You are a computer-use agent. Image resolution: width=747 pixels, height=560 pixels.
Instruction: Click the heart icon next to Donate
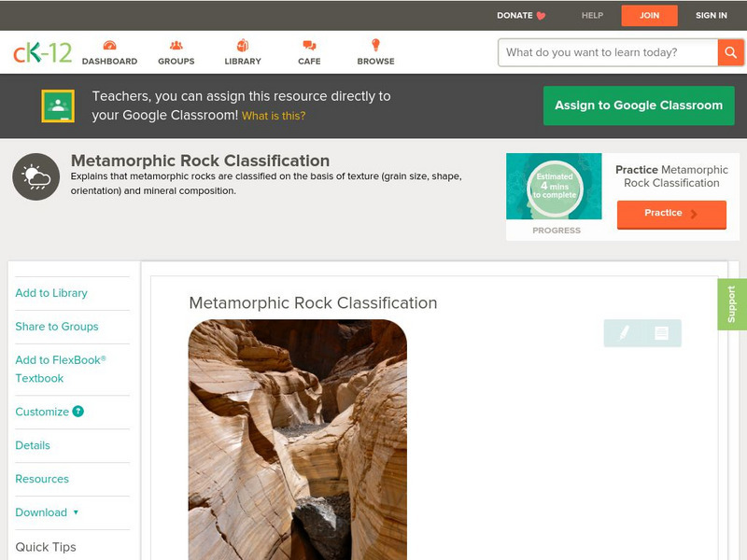pyautogui.click(x=539, y=15)
